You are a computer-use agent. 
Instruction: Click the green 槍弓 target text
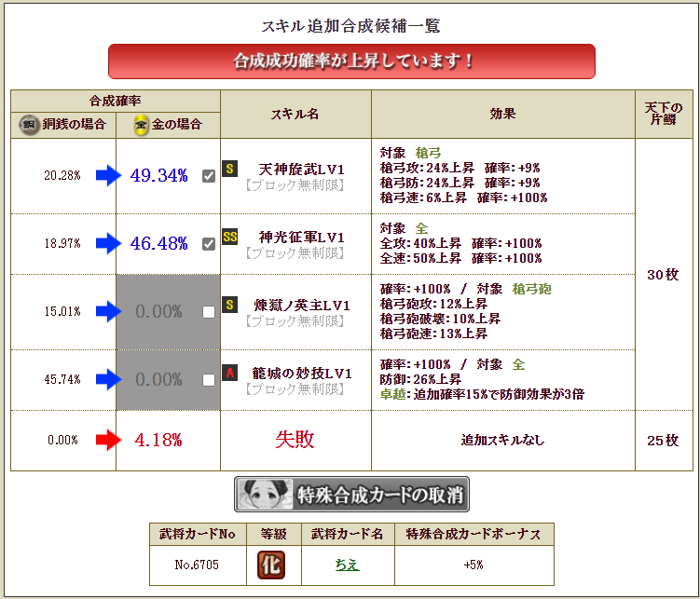coord(428,153)
